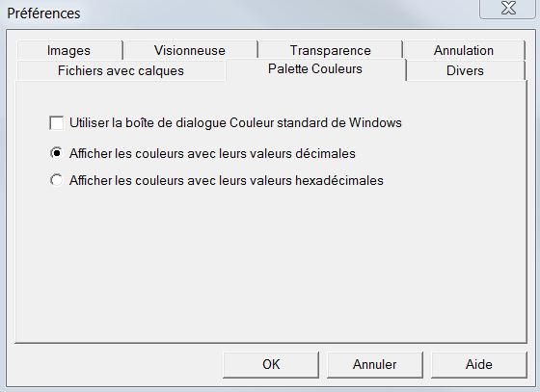
Task: Click the OK button
Action: click(x=271, y=364)
